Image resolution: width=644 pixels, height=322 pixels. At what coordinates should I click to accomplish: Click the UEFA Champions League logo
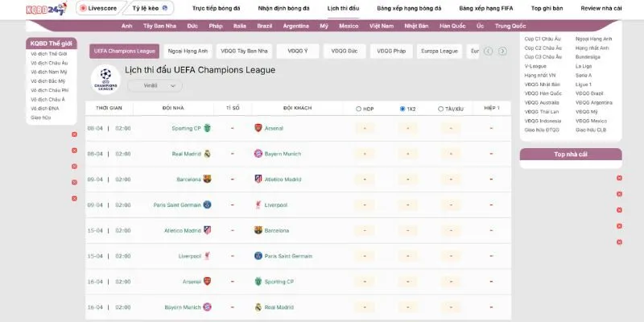coord(105,77)
